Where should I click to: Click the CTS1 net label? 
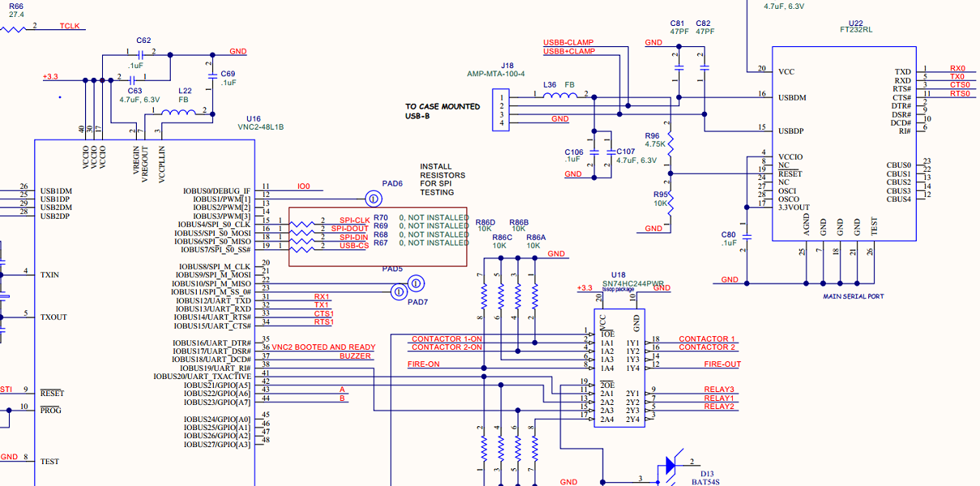point(324,313)
